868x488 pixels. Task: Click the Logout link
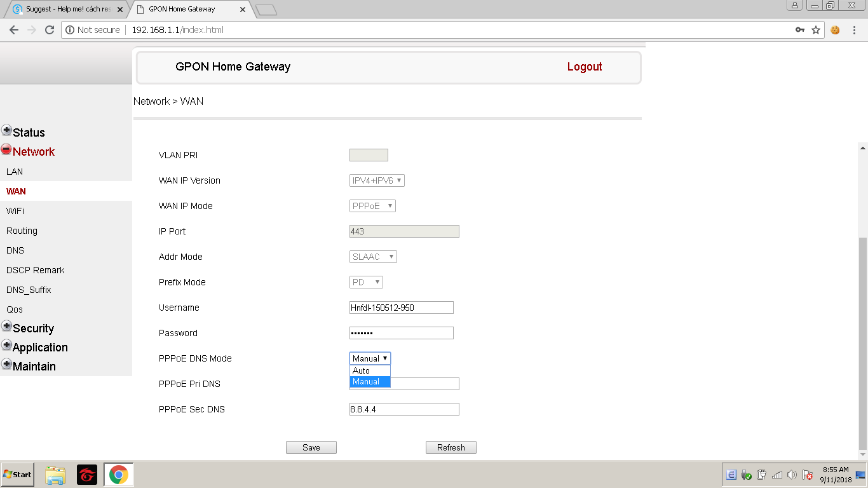(585, 67)
